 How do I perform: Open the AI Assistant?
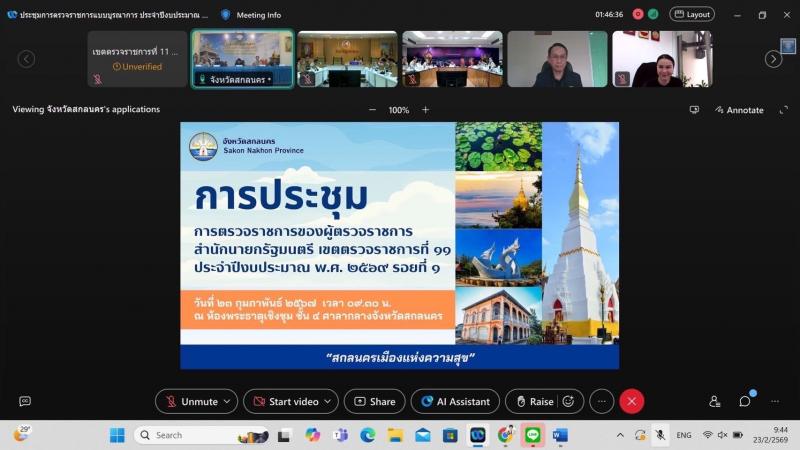click(x=455, y=402)
